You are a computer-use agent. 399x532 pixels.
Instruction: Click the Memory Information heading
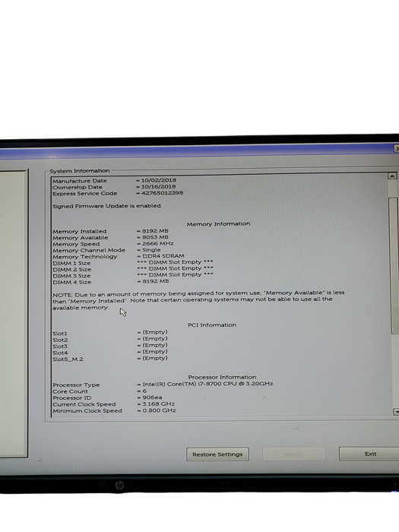pos(218,224)
